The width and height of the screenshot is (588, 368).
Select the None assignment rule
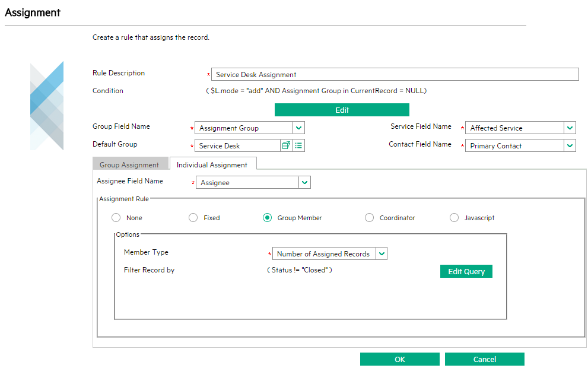tap(116, 218)
